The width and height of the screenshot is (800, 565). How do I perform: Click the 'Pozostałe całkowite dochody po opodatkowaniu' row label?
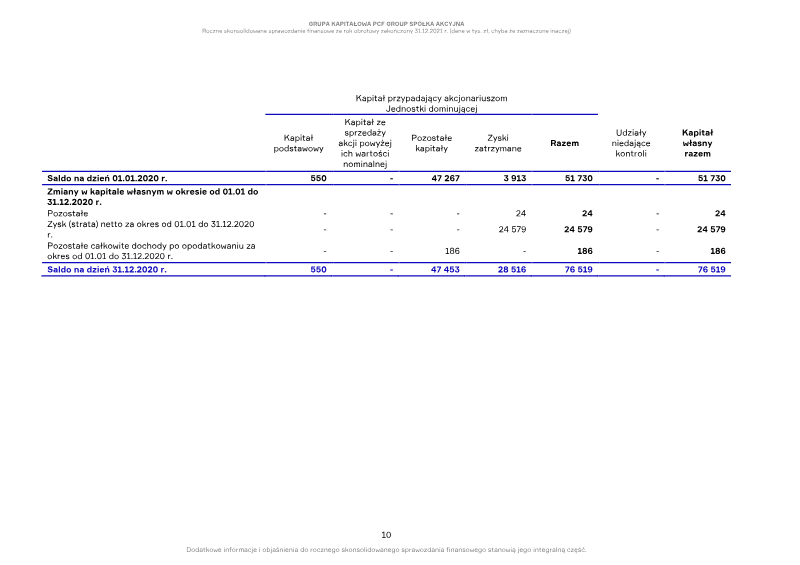150,245
